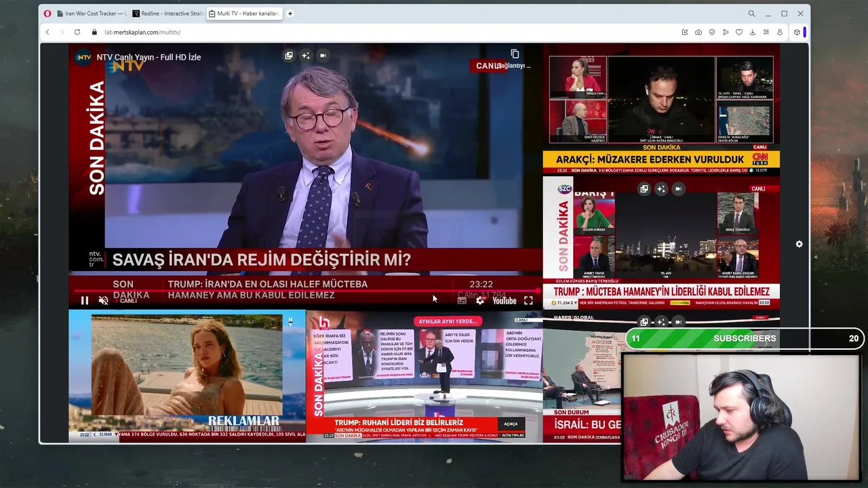Click the AYNILAR AYNI YERDE banner

point(448,321)
